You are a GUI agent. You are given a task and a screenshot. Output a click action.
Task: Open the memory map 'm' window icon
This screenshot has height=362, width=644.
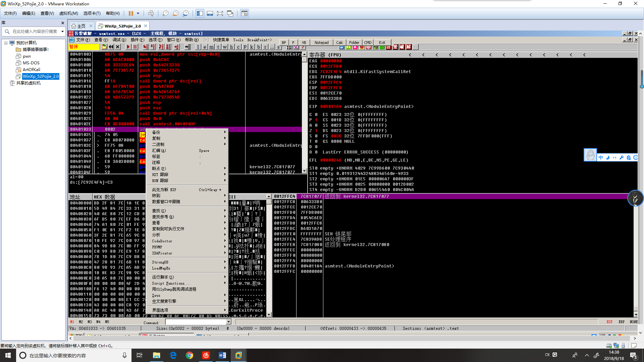[212, 47]
